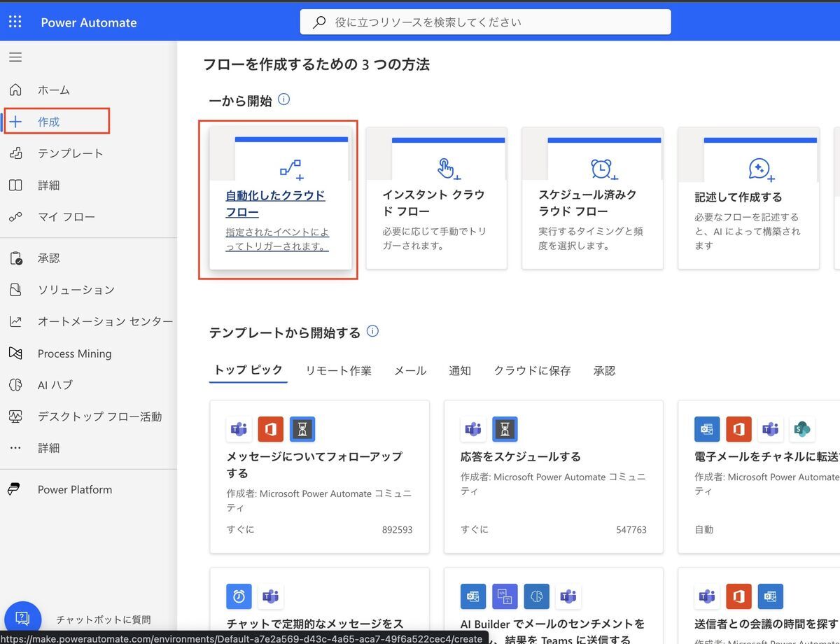Click info icon next to テンプレートから開始する
Image resolution: width=840 pixels, height=644 pixels.
coord(372,331)
